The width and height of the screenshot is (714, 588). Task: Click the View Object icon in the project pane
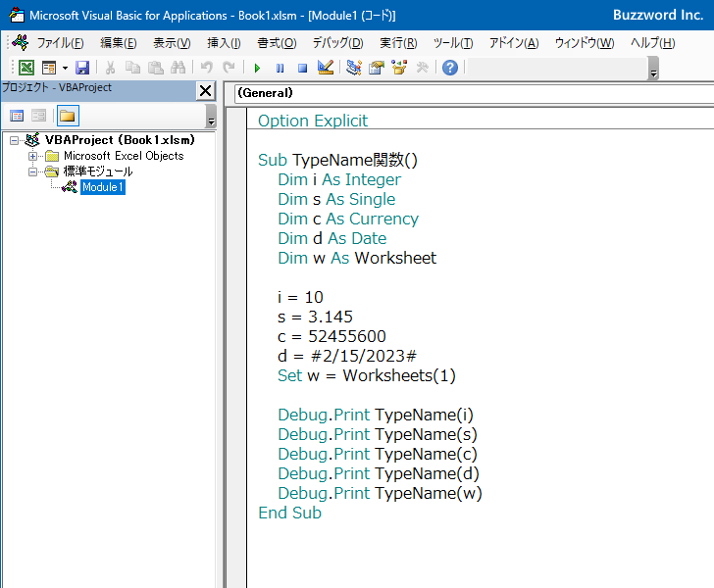point(38,116)
